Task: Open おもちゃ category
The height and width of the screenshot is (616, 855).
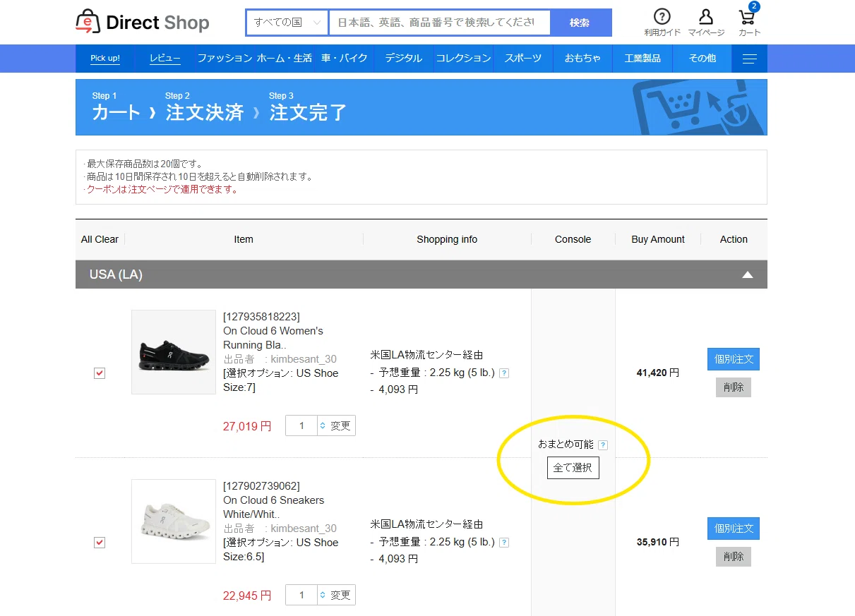Action: [x=582, y=59]
